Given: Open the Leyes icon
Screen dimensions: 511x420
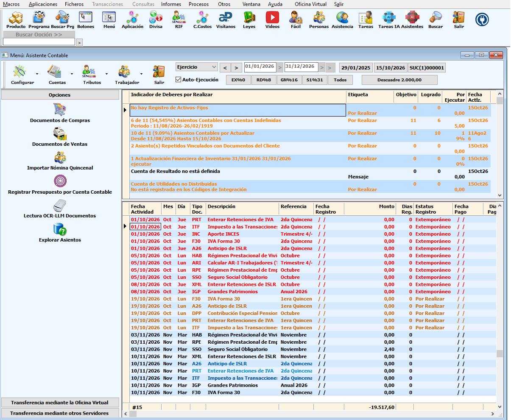Looking at the screenshot, I should point(249,20).
